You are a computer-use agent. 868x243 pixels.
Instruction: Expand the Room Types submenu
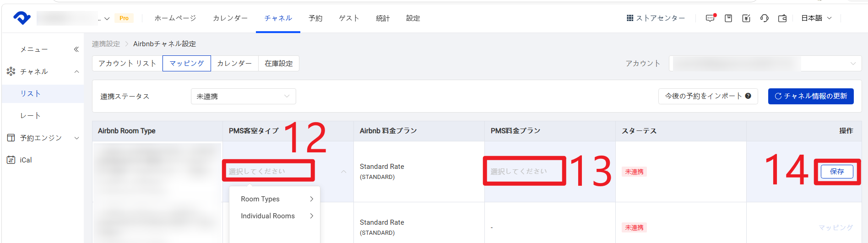point(274,199)
